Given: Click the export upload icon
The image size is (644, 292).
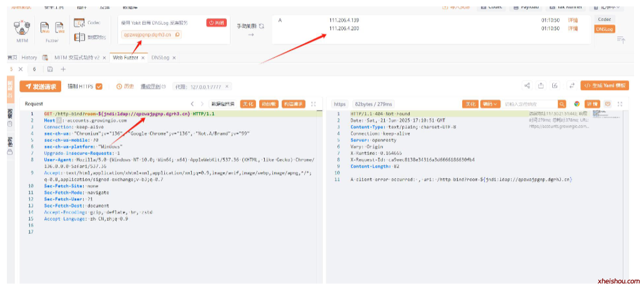Looking at the screenshot, I should (x=541, y=86).
